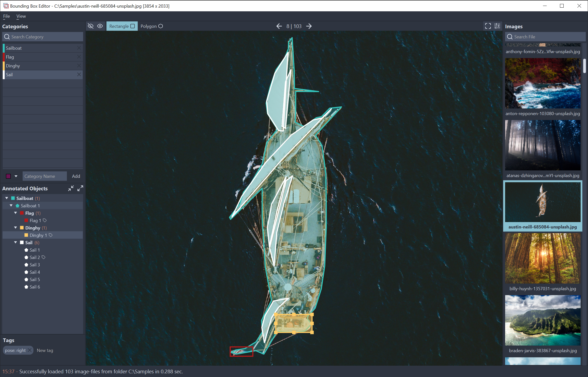This screenshot has height=377, width=588.
Task: Reset image view with fullscreen-frame icon
Action: click(x=488, y=26)
